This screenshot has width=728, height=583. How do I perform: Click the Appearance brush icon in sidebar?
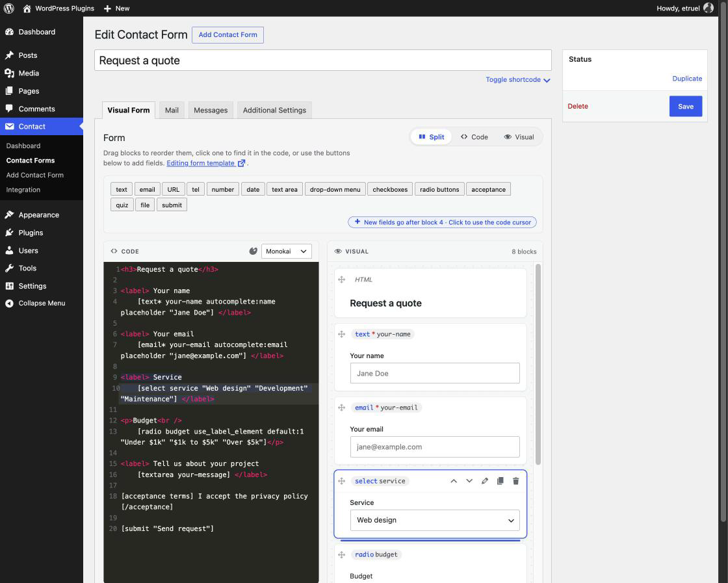pyautogui.click(x=9, y=215)
